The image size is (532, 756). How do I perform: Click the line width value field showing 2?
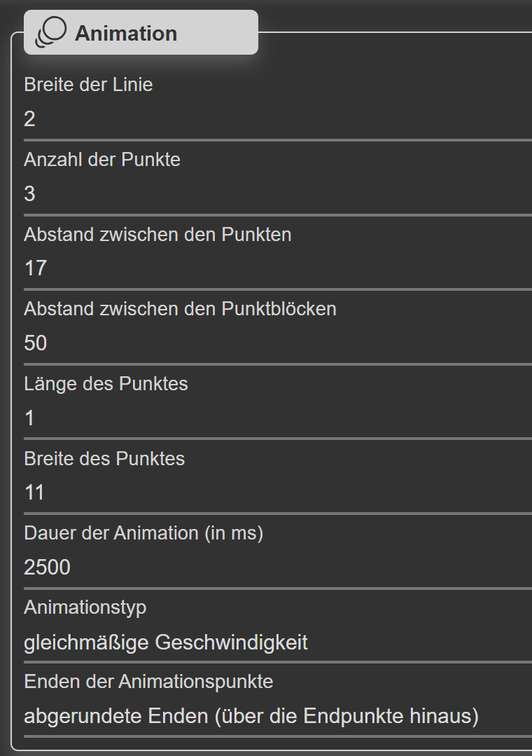pos(277,119)
